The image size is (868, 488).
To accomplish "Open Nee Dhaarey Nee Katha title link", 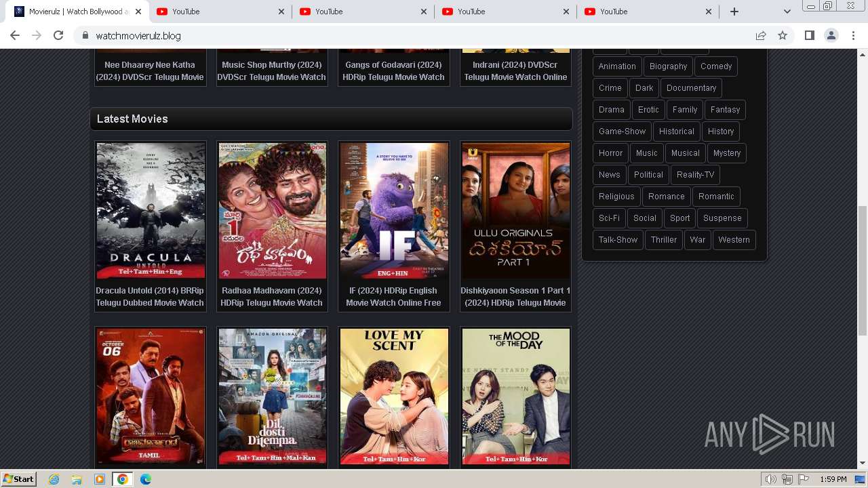I will [150, 70].
